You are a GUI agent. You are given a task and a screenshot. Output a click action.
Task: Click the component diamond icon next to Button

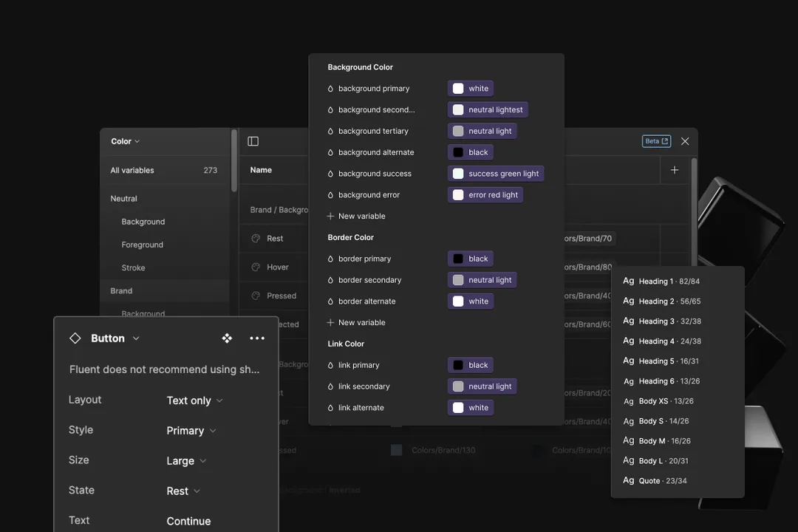pos(75,338)
